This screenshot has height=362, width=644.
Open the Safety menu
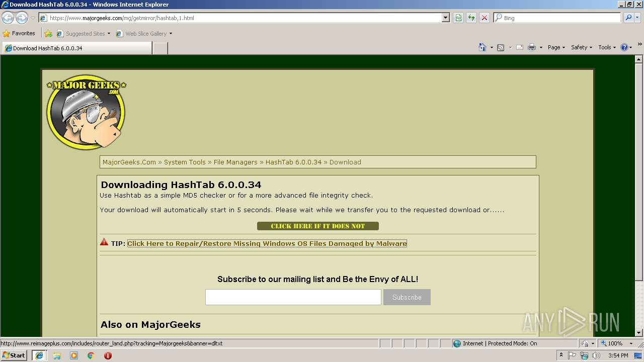tap(581, 47)
